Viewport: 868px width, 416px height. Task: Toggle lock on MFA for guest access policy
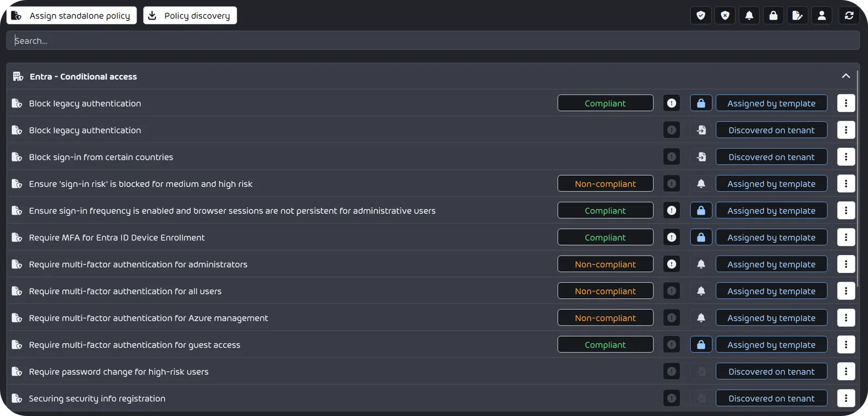[701, 344]
